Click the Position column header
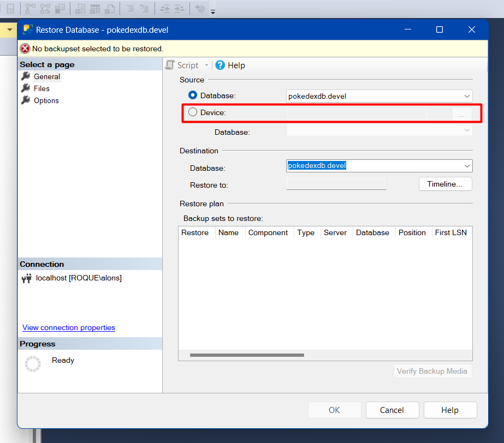Screen dimensions: 504x443 (412, 232)
